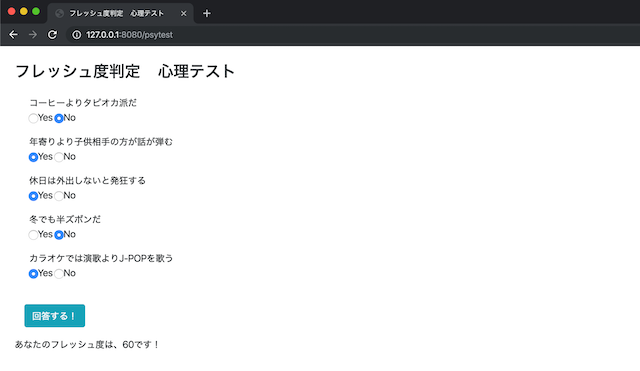Click the heading フレッシュ度判定 心理テスト
This screenshot has width=640, height=371.
[125, 71]
